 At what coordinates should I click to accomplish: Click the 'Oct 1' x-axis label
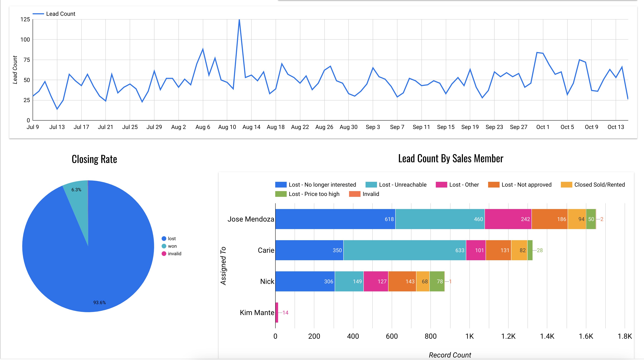coord(543,127)
